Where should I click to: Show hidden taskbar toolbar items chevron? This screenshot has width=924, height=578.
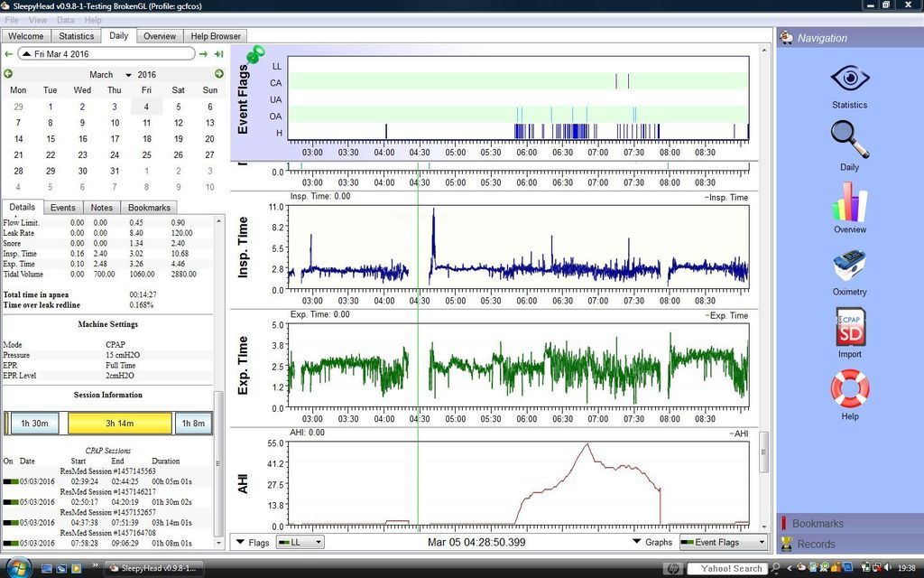click(95, 565)
